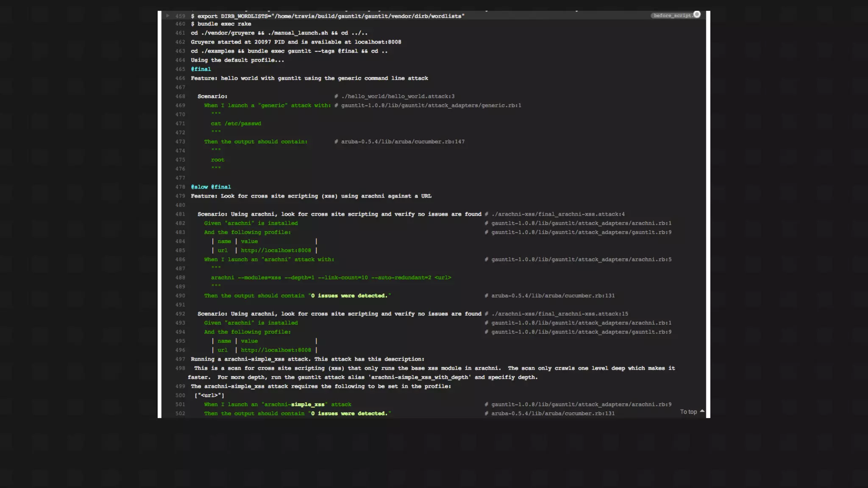The height and width of the screenshot is (488, 868).
Task: Select line number 492 in the gutter
Action: [x=180, y=314]
